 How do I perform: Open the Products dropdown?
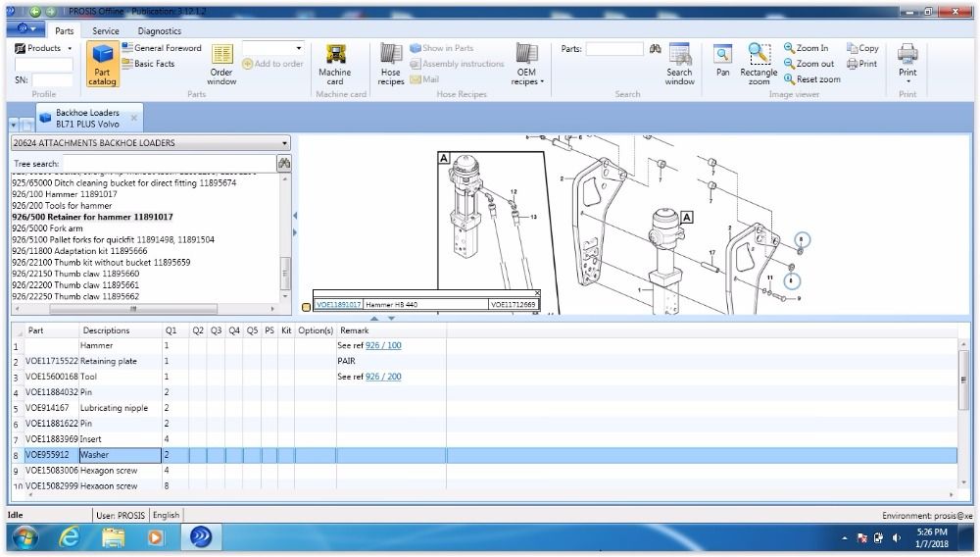click(44, 48)
